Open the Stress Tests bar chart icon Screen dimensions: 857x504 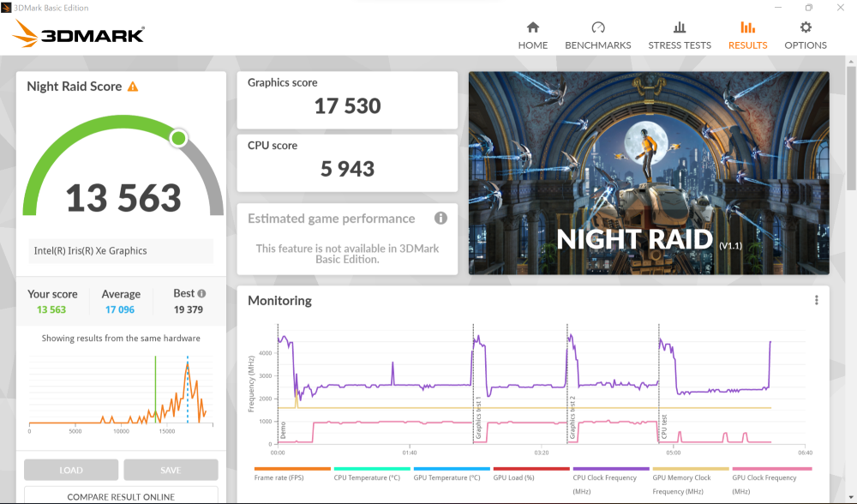(680, 27)
